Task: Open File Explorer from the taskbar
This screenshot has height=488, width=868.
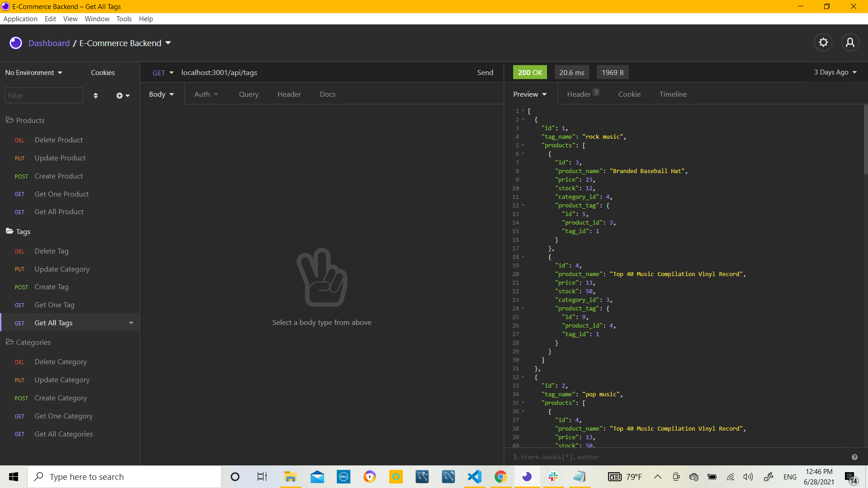Action: click(290, 477)
